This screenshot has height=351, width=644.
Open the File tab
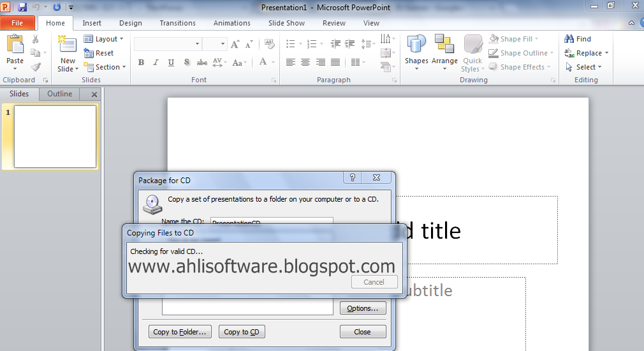17,23
